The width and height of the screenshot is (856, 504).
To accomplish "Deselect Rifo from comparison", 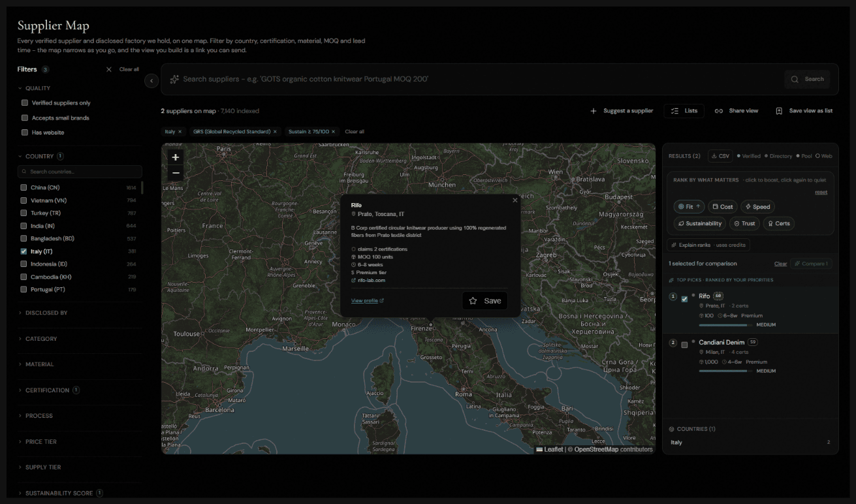I will (684, 299).
